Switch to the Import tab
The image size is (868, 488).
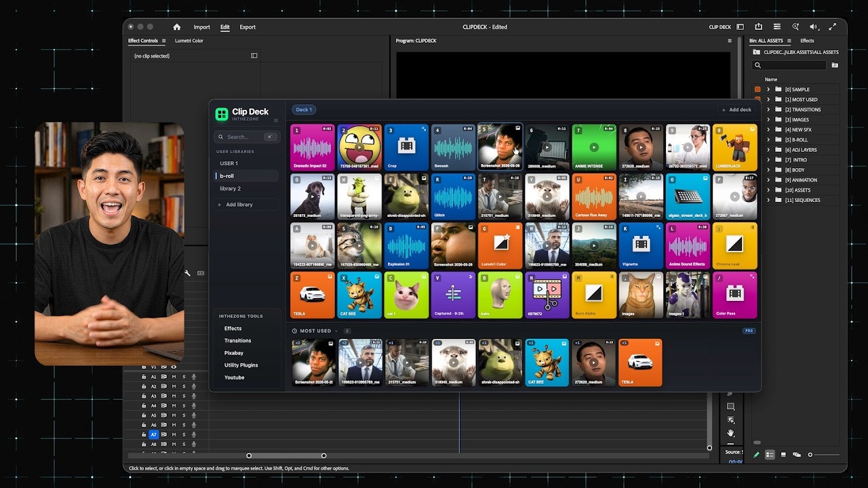pos(201,27)
